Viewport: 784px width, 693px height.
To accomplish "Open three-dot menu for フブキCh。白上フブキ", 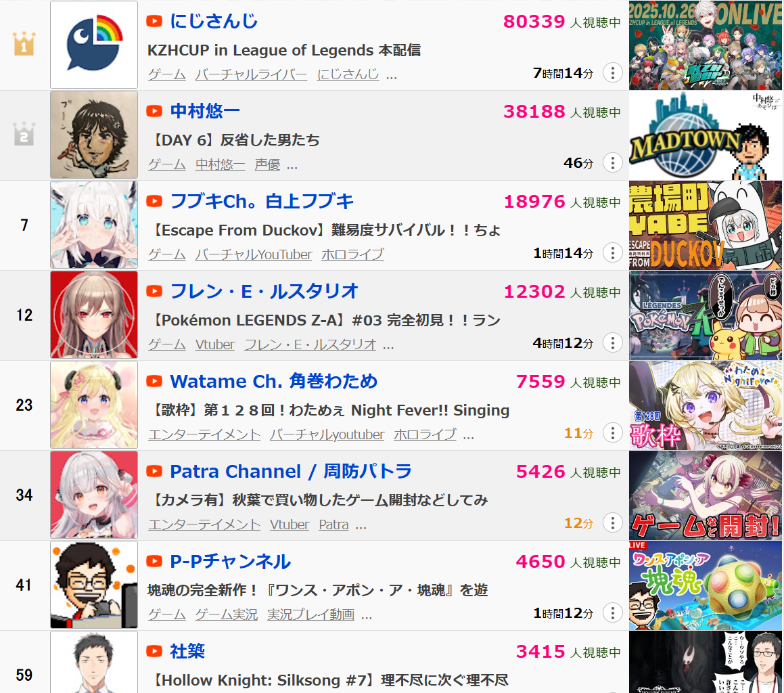I will (612, 253).
